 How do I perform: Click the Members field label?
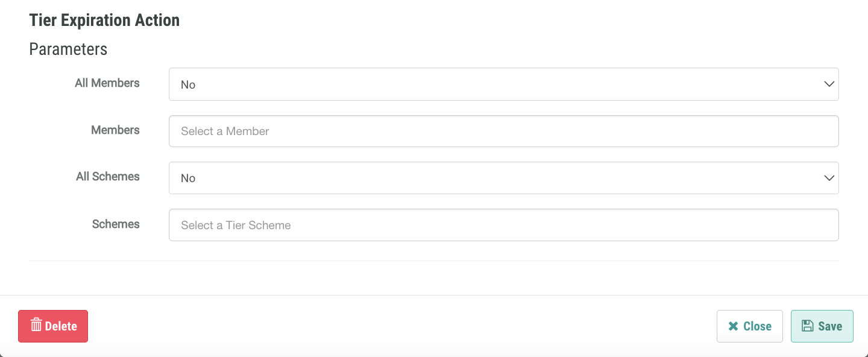pos(115,130)
